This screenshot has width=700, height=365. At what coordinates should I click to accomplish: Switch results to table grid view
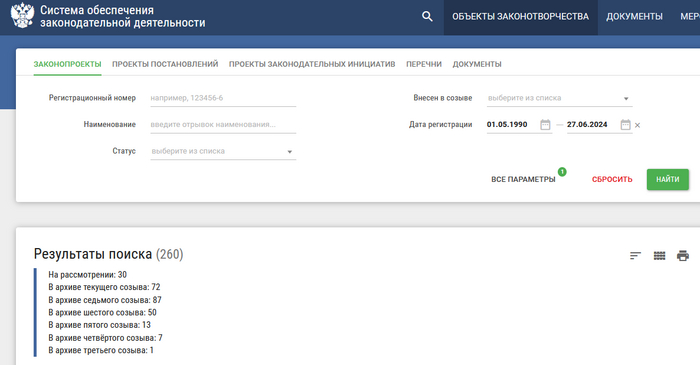[659, 256]
